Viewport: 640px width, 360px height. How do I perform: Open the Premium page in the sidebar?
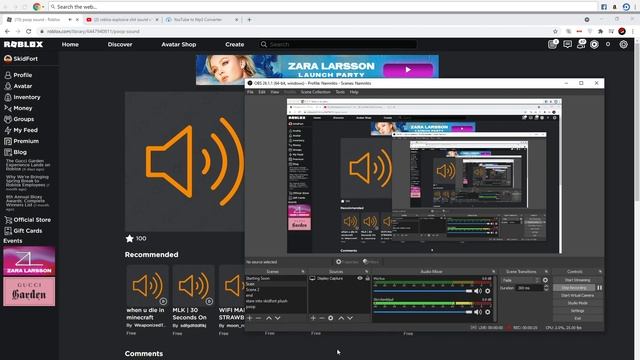coord(22,141)
